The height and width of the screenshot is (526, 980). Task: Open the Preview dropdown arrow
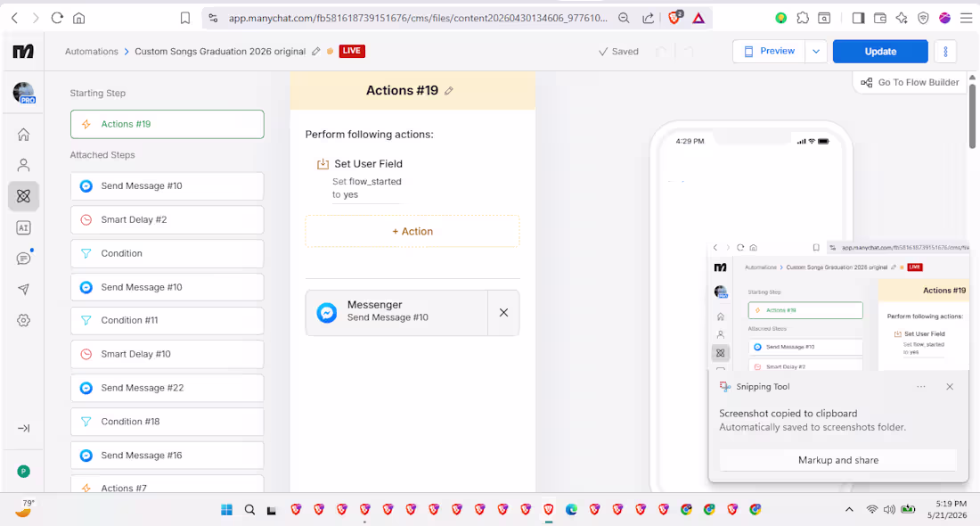point(815,52)
